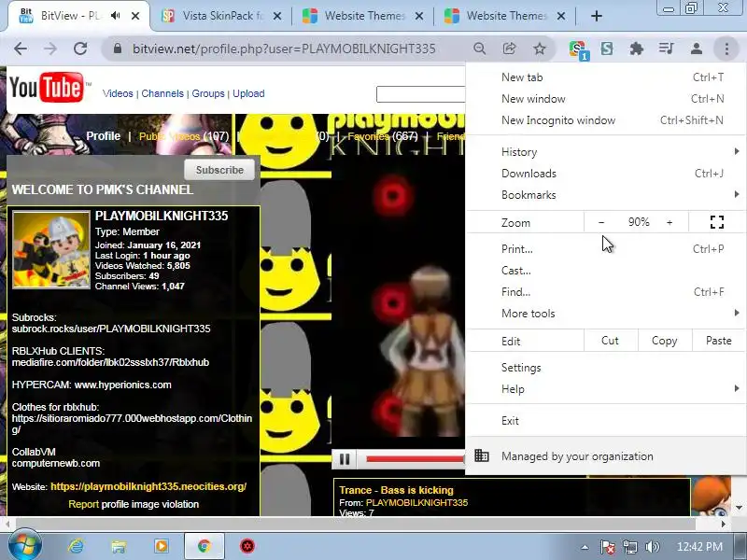
Task: Click the padlock site info icon
Action: [118, 49]
